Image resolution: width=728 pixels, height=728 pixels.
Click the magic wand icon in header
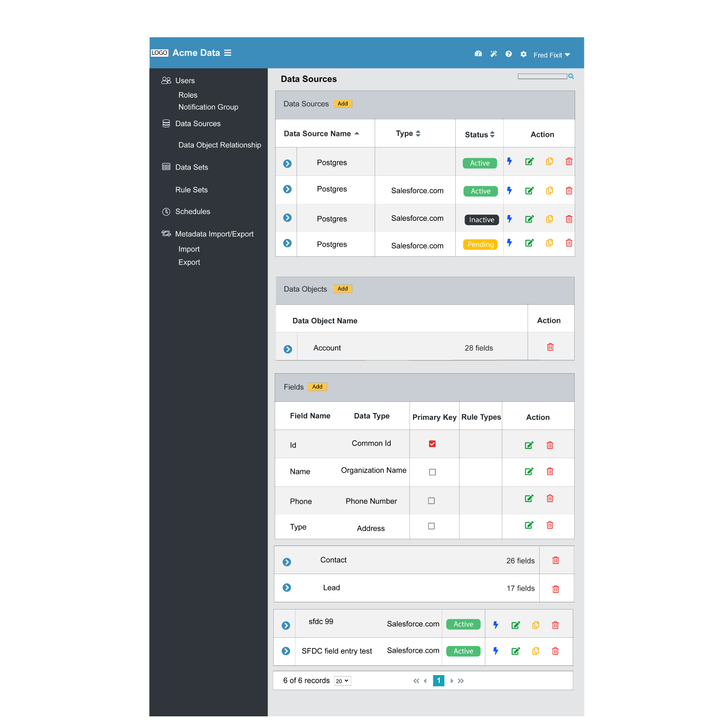494,54
